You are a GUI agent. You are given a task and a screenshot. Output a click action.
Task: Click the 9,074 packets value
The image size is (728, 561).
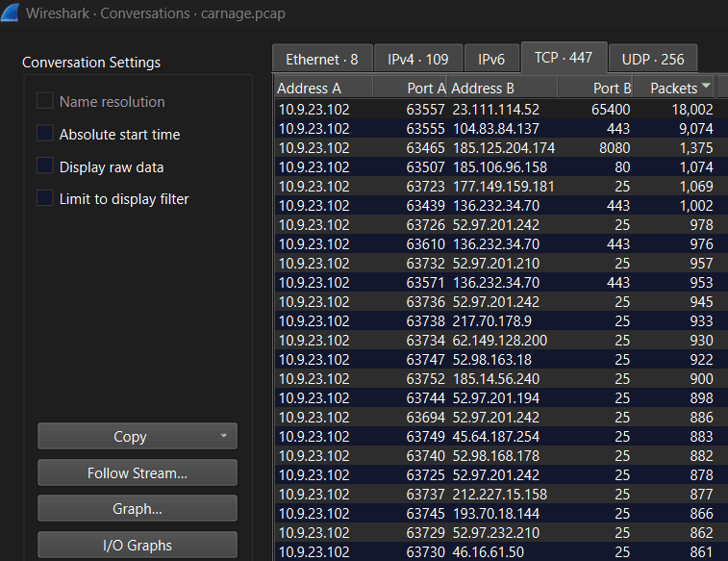(696, 129)
